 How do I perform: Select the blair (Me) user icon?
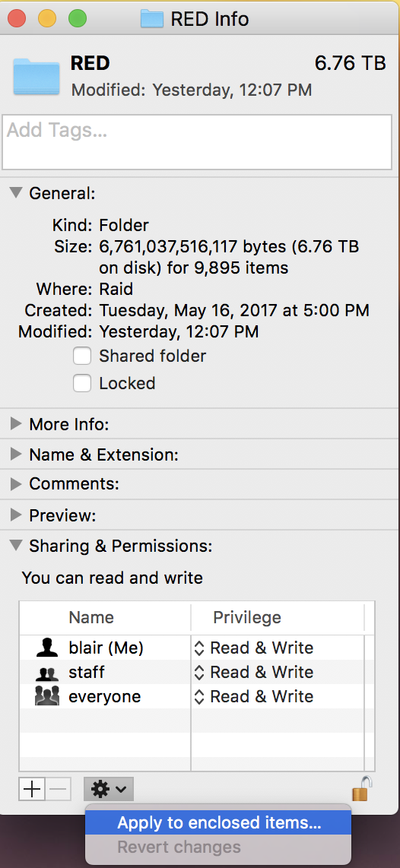pyautogui.click(x=46, y=648)
